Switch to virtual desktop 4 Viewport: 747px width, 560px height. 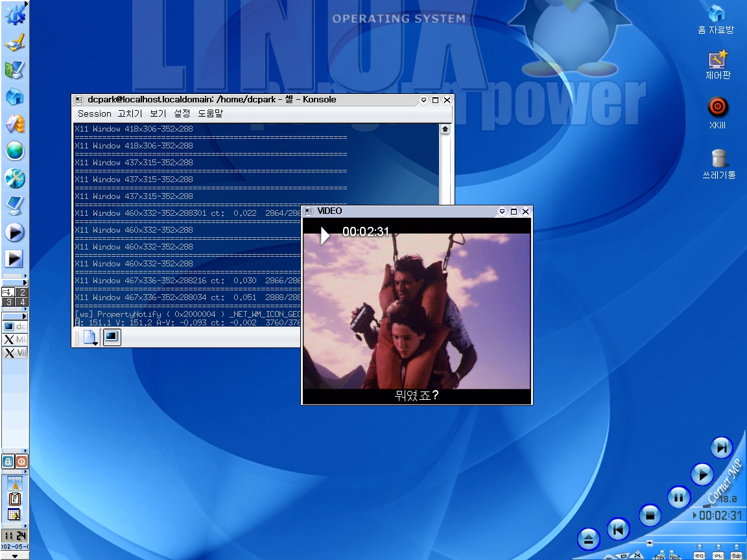click(x=21, y=302)
